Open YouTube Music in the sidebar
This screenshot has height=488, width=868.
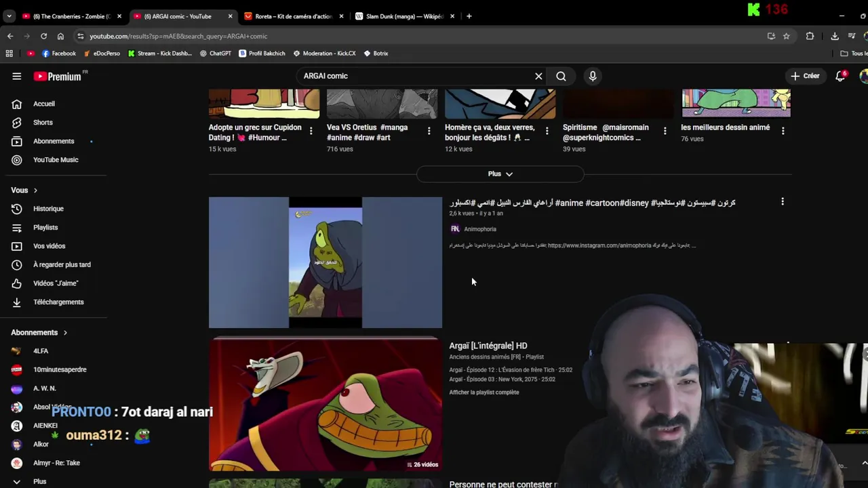click(56, 160)
